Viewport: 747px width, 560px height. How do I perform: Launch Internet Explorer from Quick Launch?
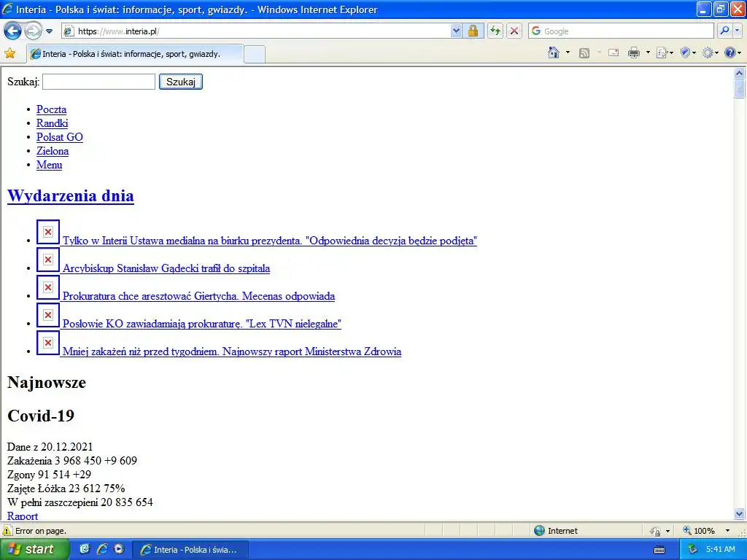(x=102, y=549)
